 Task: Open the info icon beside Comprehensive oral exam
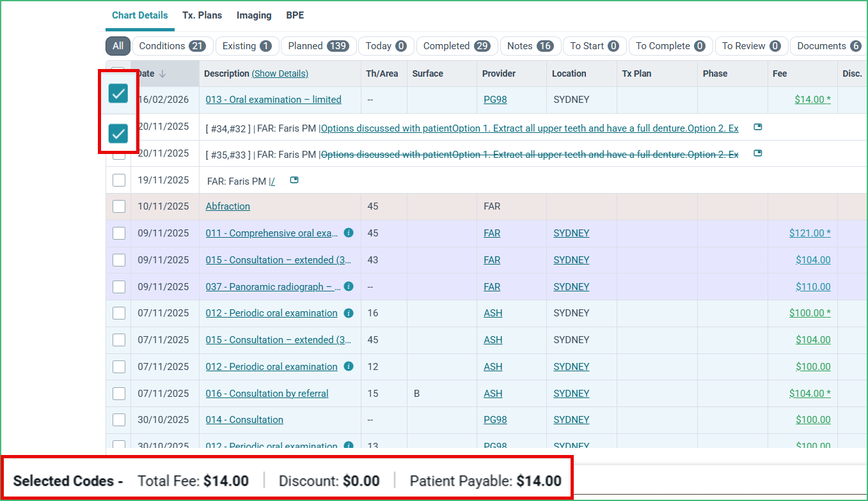(x=348, y=233)
